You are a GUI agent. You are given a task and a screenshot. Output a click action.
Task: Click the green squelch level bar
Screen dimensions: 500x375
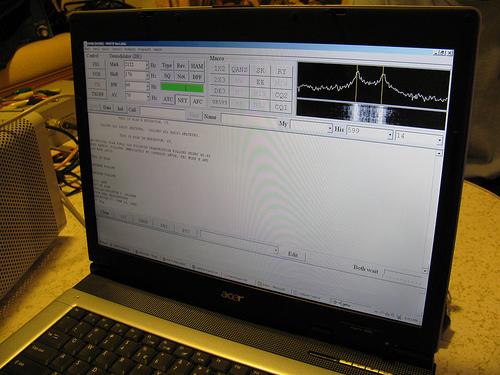182,88
